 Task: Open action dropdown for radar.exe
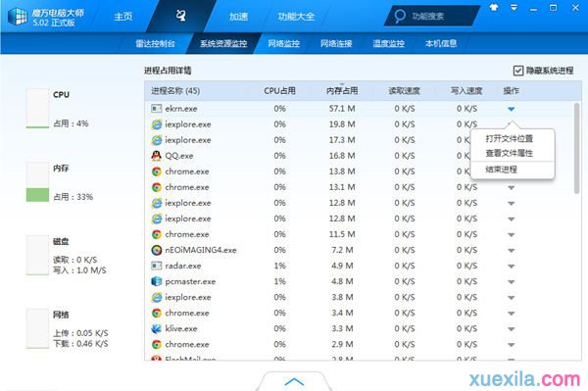point(512,267)
